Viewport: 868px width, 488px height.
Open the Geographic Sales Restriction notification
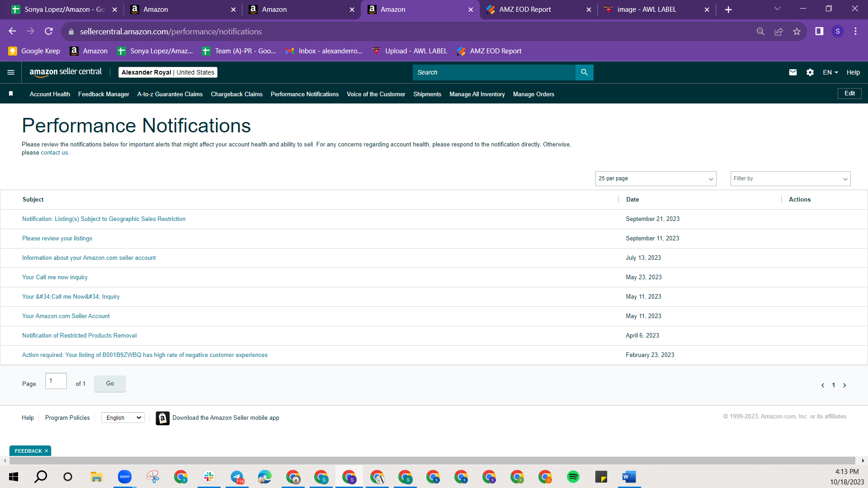coord(104,219)
